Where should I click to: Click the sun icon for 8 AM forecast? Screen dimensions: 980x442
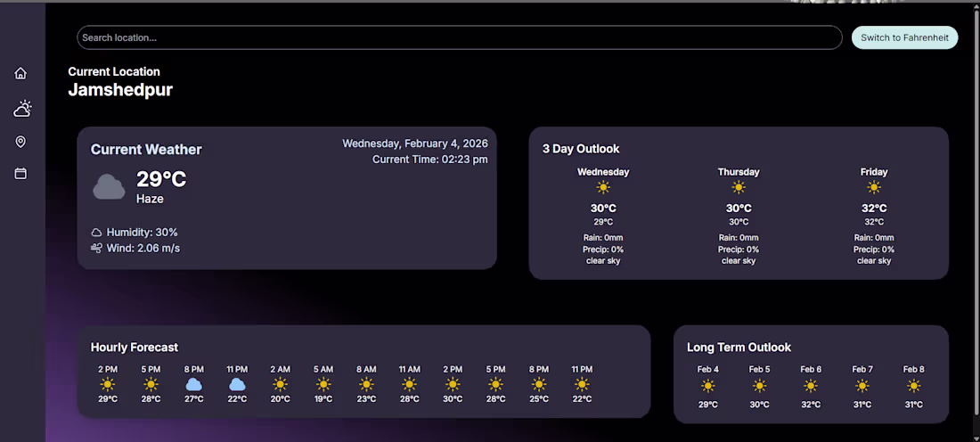click(x=366, y=384)
